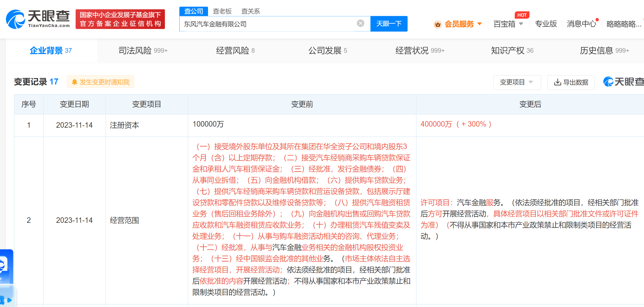This screenshot has height=307, width=644.
Task: Click the bell notification icon
Action: point(74,82)
